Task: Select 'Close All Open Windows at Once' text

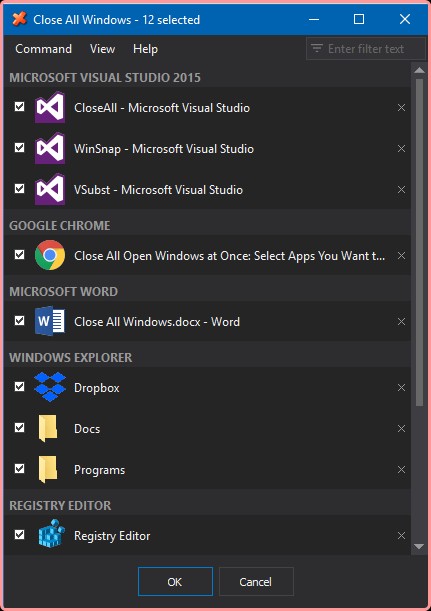Action: [x=162, y=256]
